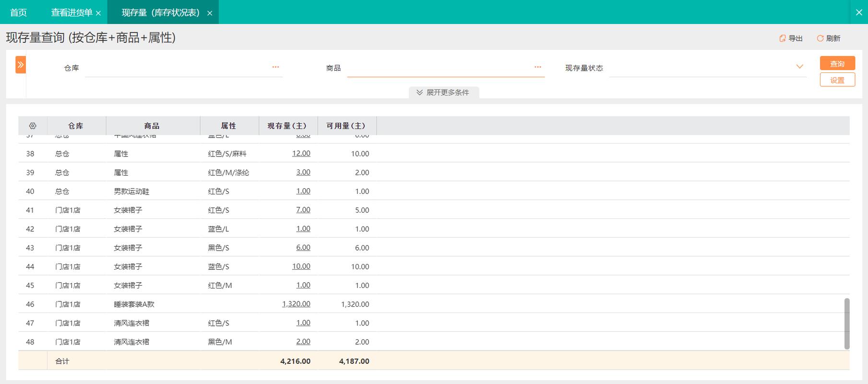Focus the 仓库 input field
Image resolution: width=868 pixels, height=384 pixels.
click(x=184, y=68)
